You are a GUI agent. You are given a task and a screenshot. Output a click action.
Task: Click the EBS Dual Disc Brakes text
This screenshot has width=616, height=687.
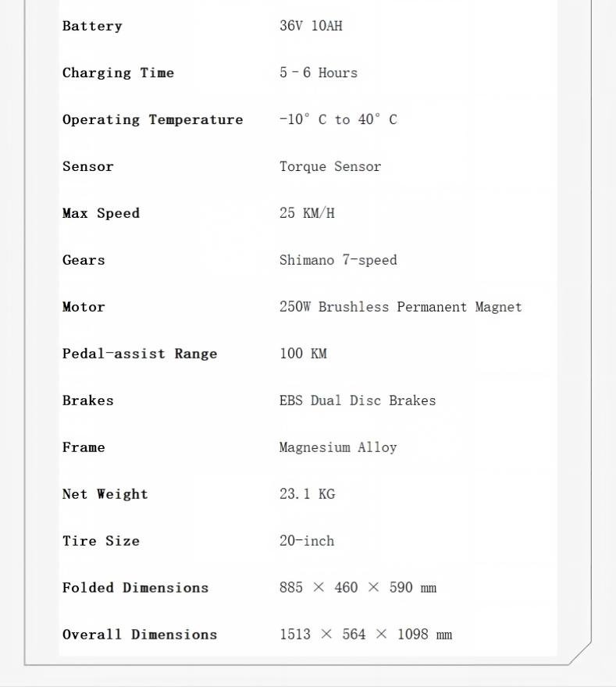pyautogui.click(x=358, y=400)
